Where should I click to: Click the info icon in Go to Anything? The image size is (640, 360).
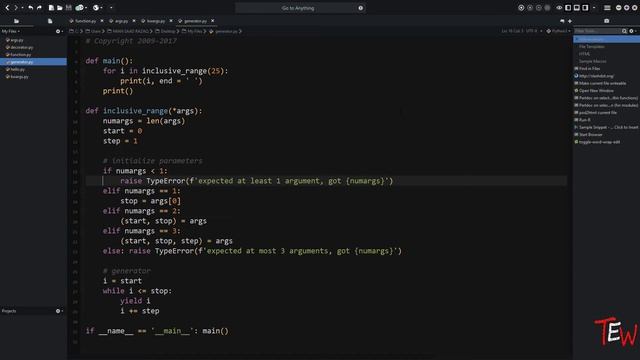point(360,8)
